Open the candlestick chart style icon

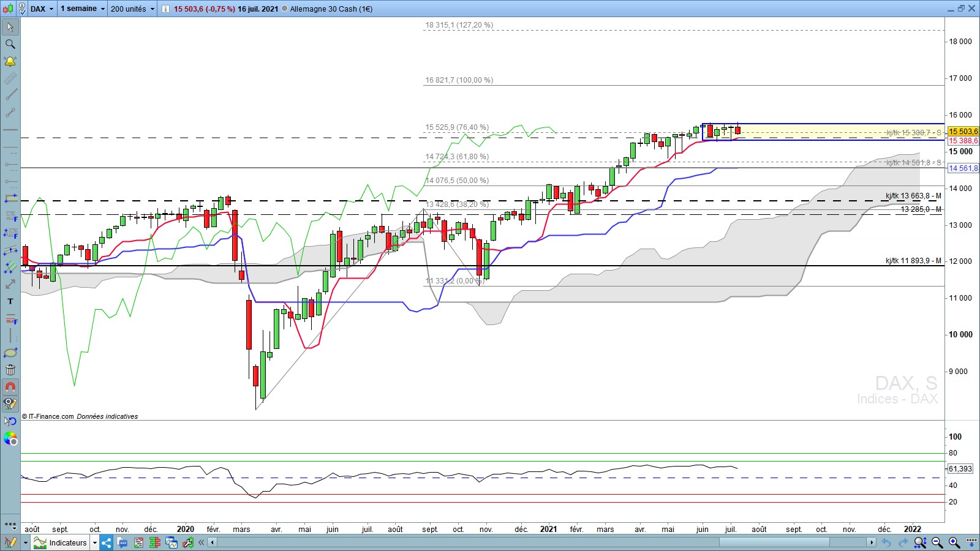pyautogui.click(x=9, y=9)
